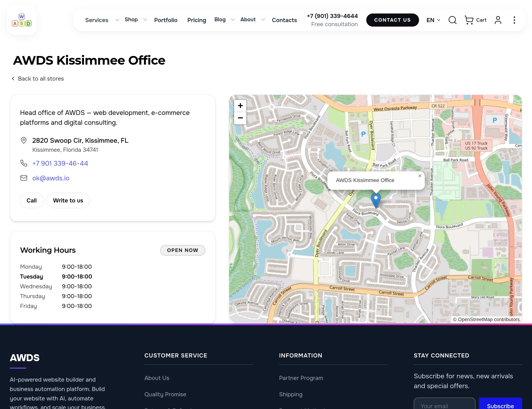532x409 pixels.
Task: Open the Contacts menu item
Action: coord(284,20)
